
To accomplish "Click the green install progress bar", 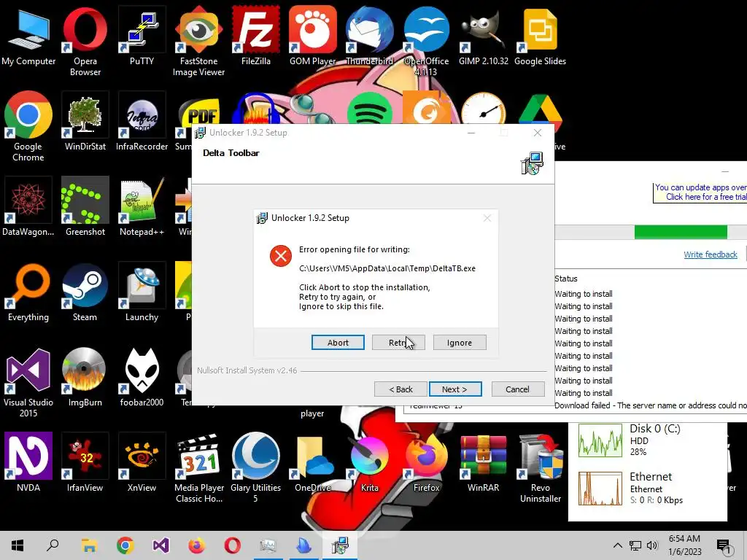I will [x=681, y=232].
